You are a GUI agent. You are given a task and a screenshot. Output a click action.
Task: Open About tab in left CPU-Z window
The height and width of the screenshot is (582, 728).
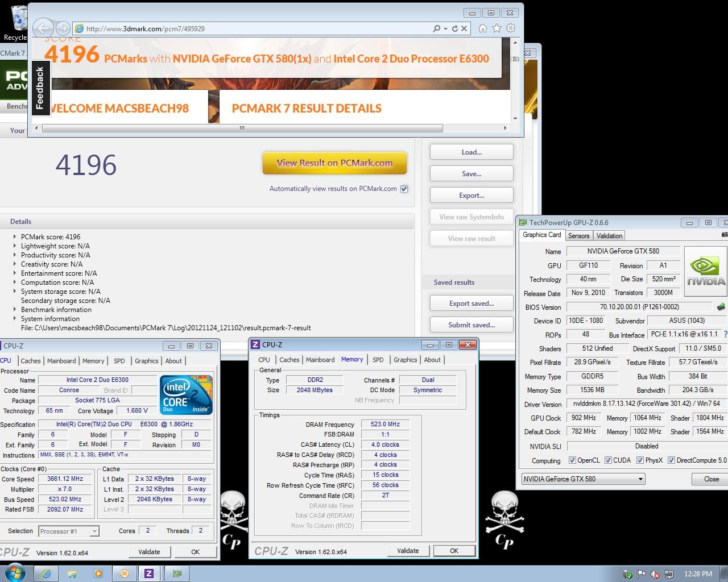(173, 361)
